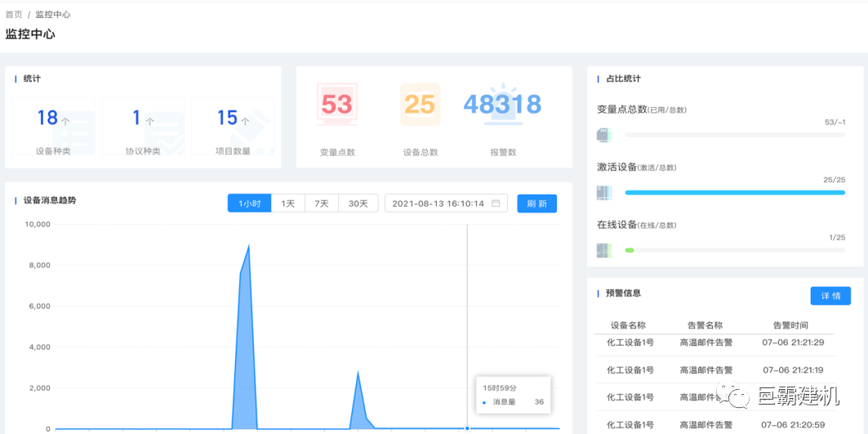The width and height of the screenshot is (868, 434).
Task: Select alarm row with time 07-06 21:21:19
Action: pos(714,369)
